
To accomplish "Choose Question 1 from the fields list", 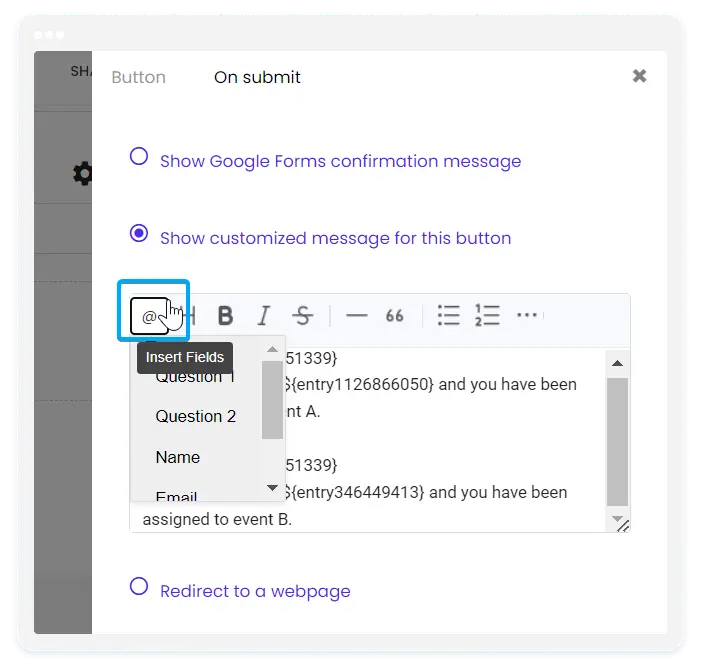I will 195,378.
